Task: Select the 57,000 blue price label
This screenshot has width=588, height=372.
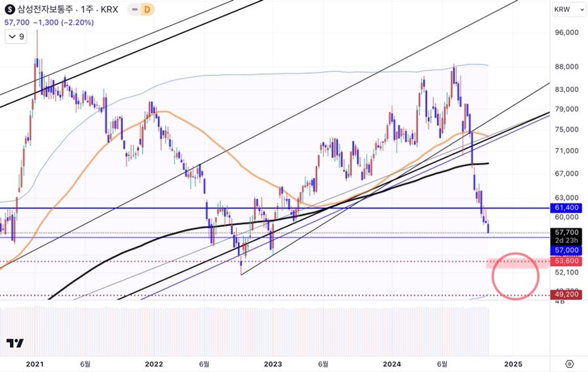Action: tap(566, 250)
